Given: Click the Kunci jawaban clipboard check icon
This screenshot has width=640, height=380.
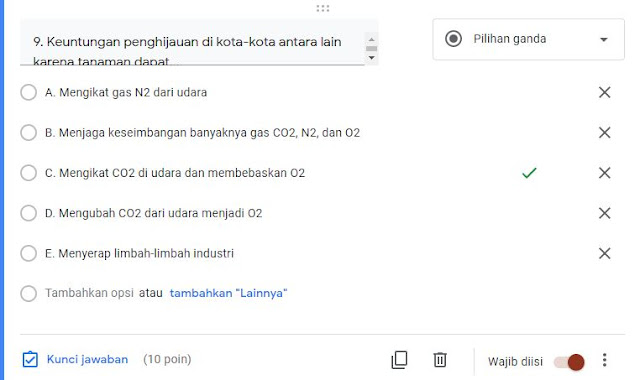Looking at the screenshot, I should tap(30, 360).
